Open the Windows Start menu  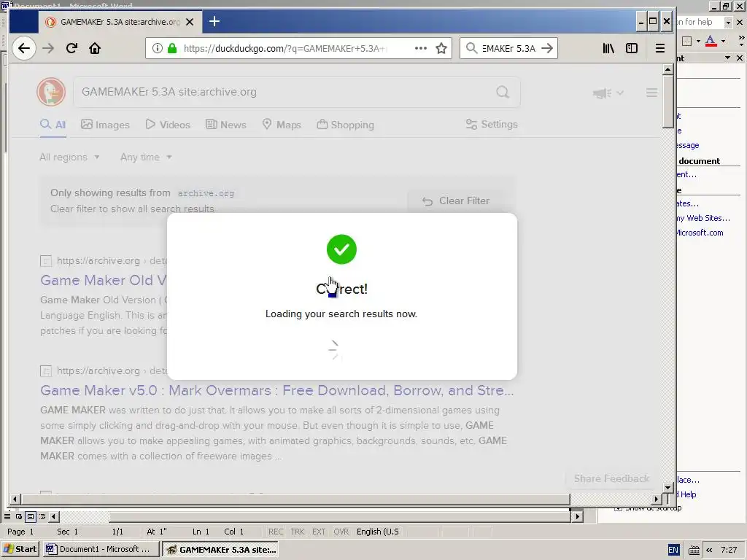point(20,549)
